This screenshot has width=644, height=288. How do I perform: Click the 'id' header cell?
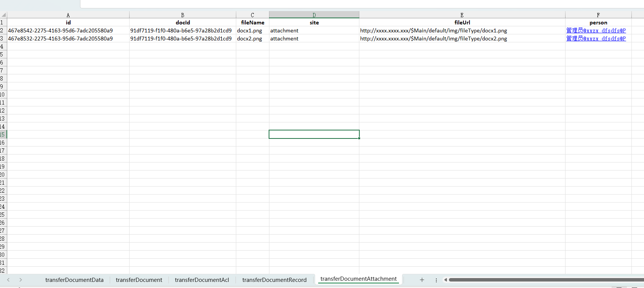pyautogui.click(x=68, y=23)
